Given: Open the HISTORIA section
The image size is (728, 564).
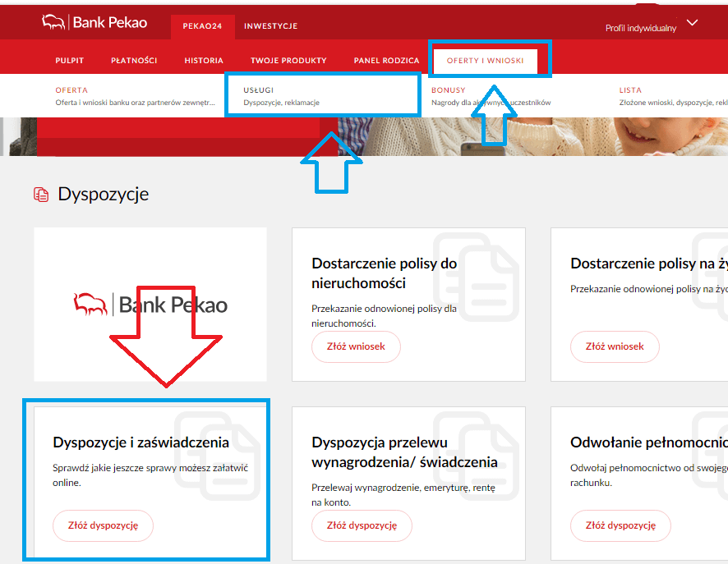Looking at the screenshot, I should [204, 60].
